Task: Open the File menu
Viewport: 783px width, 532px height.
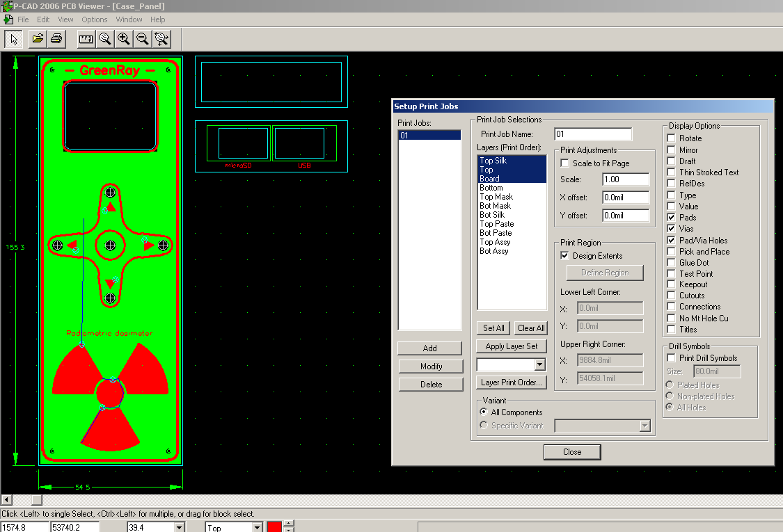Action: [x=23, y=19]
